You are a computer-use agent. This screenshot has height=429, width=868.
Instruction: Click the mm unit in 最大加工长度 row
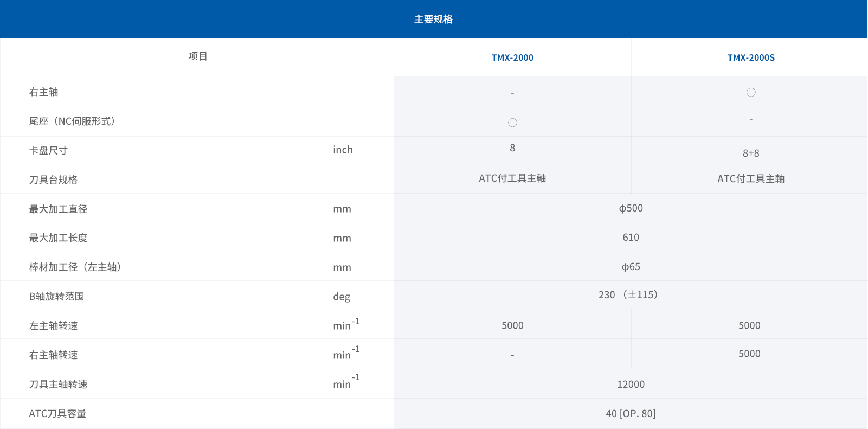[342, 239]
